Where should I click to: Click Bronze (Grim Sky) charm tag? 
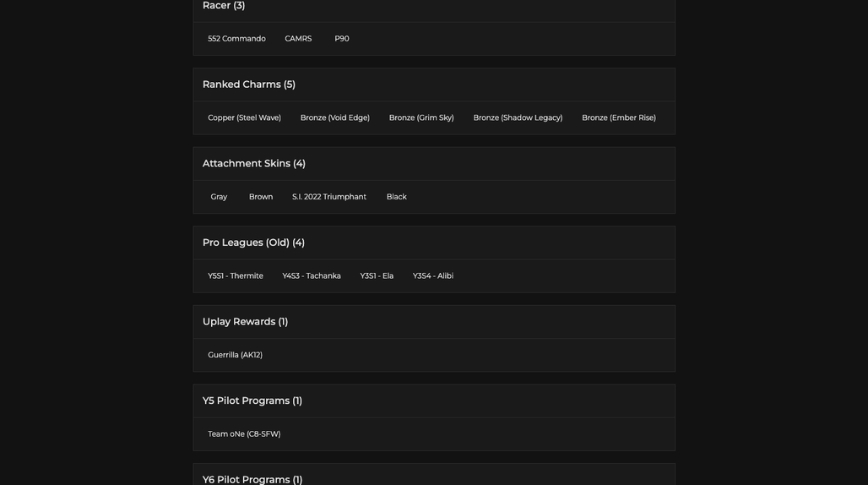[x=421, y=118]
